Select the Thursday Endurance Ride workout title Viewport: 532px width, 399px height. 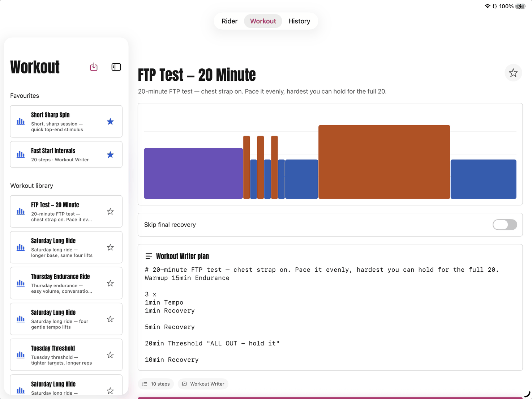pyautogui.click(x=60, y=277)
